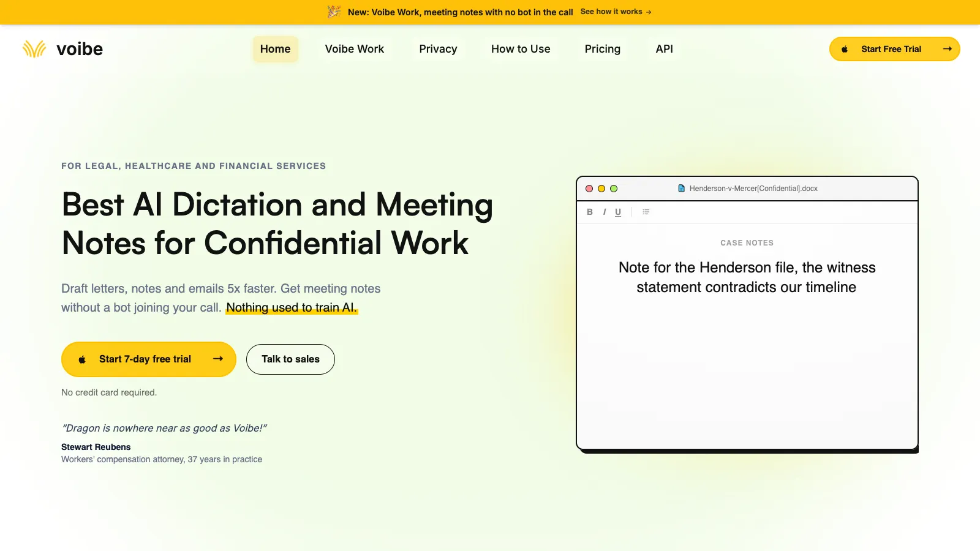Click the Workers' compensation attorney subtitle
Viewport: 980px width, 551px height.
[162, 459]
